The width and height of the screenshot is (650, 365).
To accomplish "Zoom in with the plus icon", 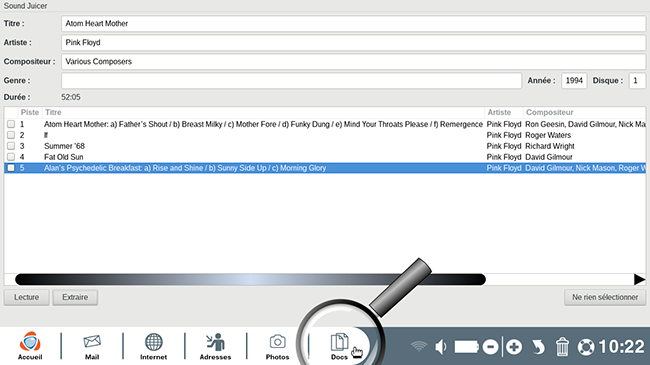I will [514, 346].
